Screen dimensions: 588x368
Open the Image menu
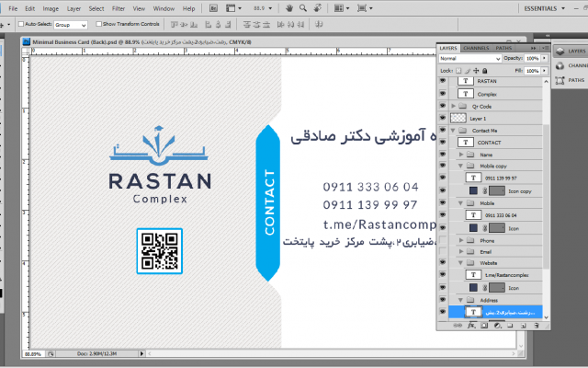(x=51, y=8)
